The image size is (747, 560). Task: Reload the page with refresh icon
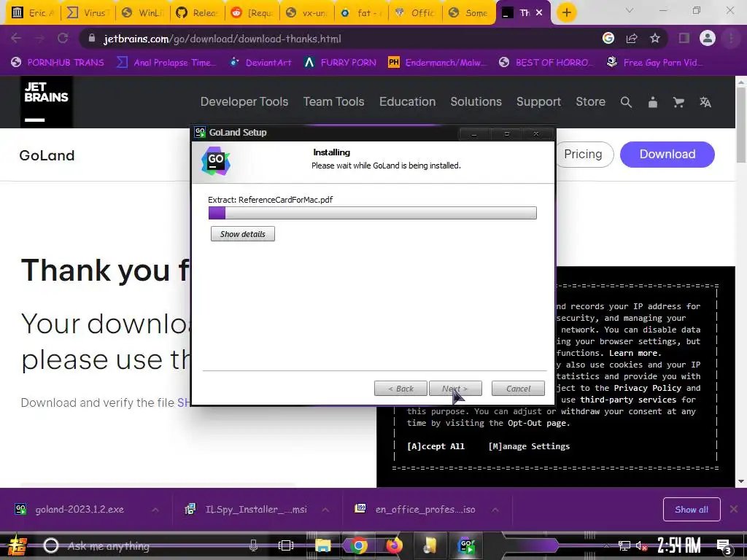tap(63, 39)
